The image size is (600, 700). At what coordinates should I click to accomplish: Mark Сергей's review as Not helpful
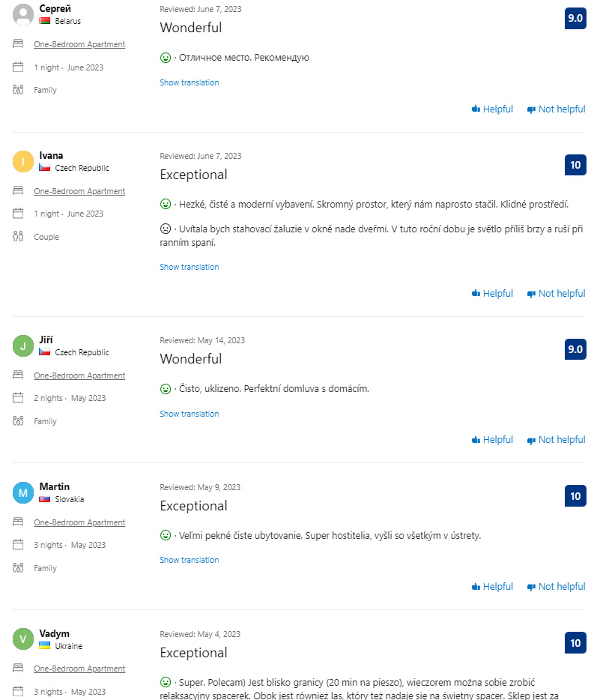coord(556,109)
